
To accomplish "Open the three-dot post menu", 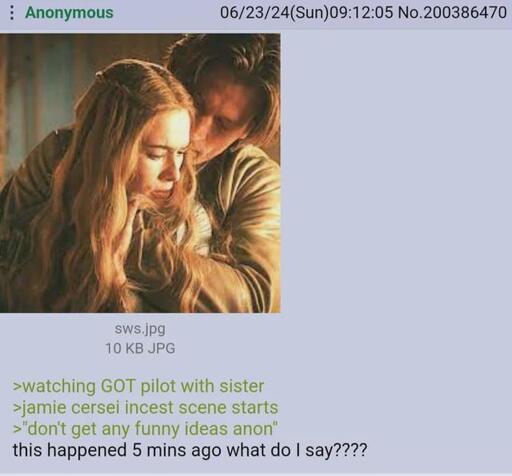I will [x=12, y=13].
